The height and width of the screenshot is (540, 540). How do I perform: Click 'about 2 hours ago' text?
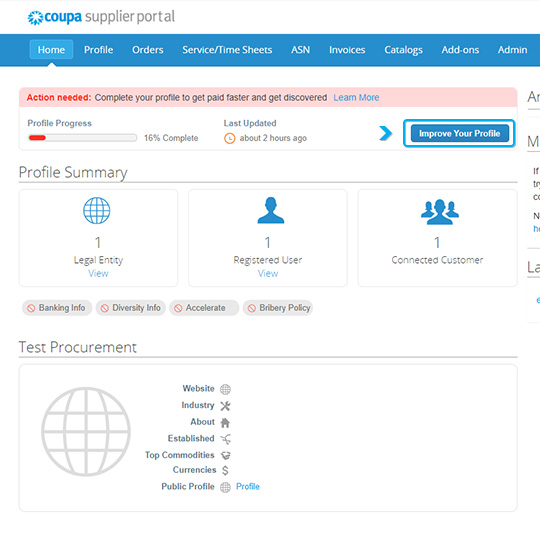tap(273, 138)
